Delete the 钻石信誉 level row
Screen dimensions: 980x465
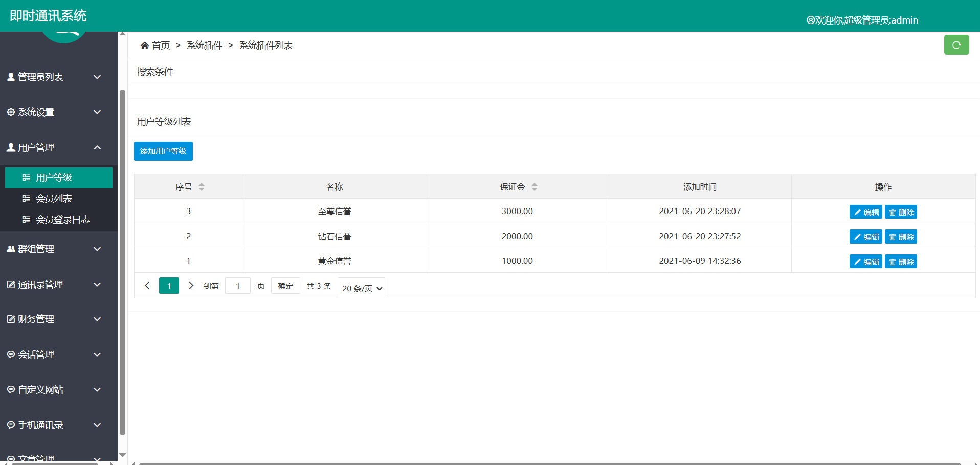pos(901,237)
